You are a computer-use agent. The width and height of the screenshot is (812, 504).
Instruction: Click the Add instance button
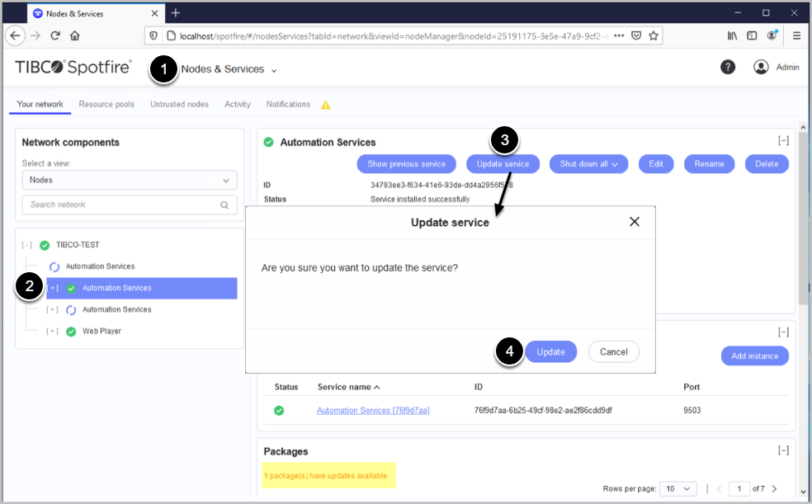tap(754, 356)
